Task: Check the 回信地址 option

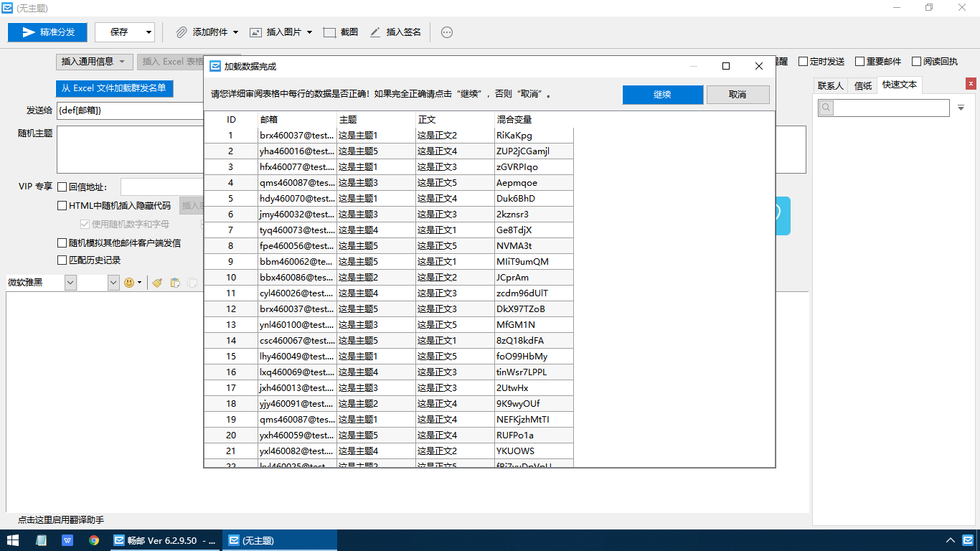Action: [62, 187]
